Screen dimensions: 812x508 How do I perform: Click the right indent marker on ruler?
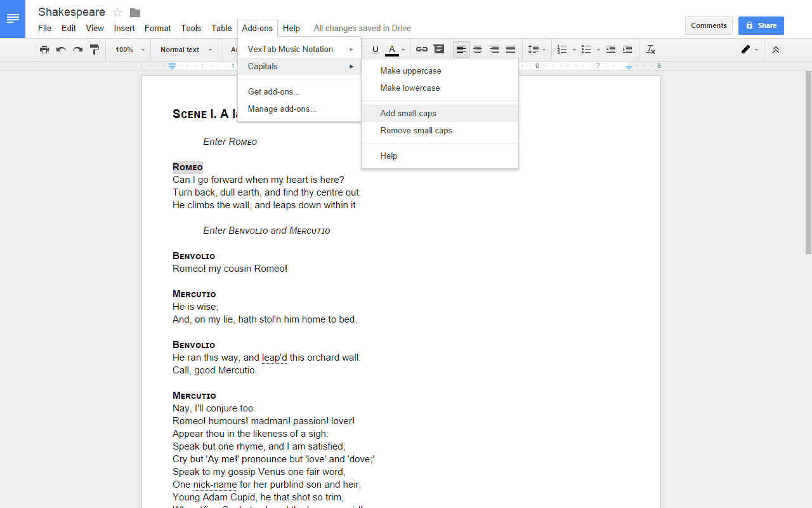click(x=629, y=66)
